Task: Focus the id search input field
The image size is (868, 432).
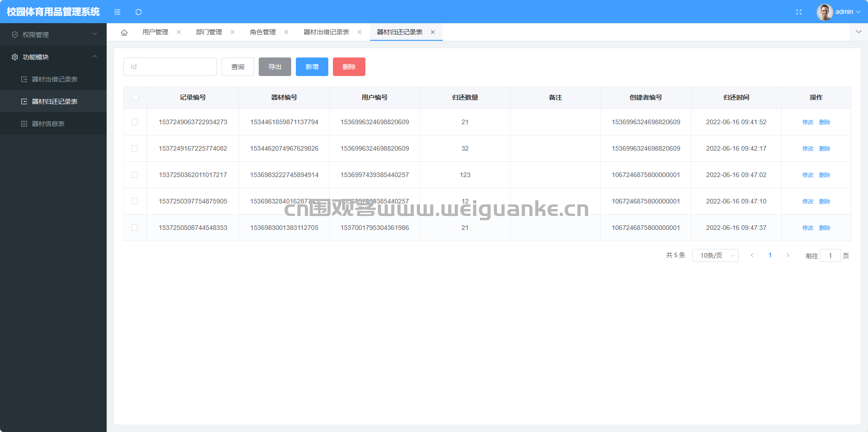Action: click(x=170, y=67)
